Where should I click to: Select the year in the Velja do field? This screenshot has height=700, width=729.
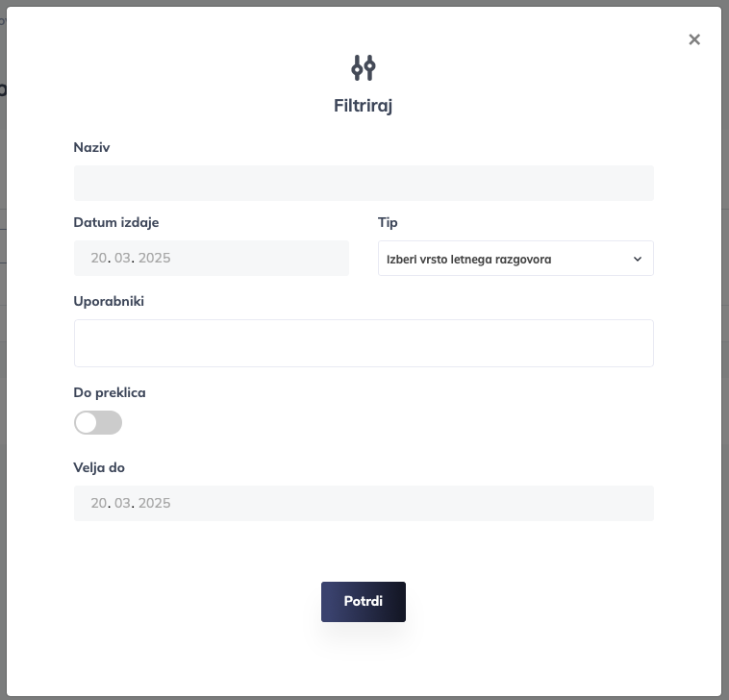coord(154,503)
